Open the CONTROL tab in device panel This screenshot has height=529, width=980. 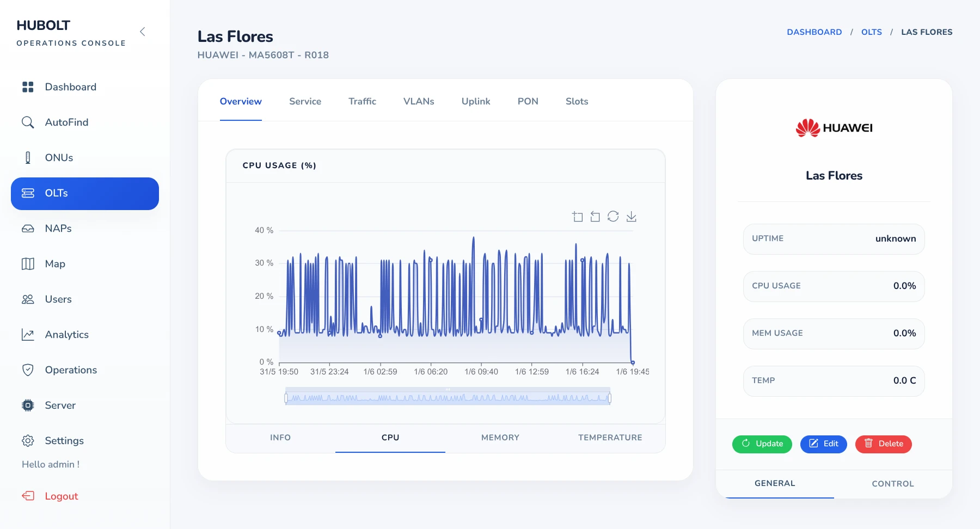(x=893, y=484)
